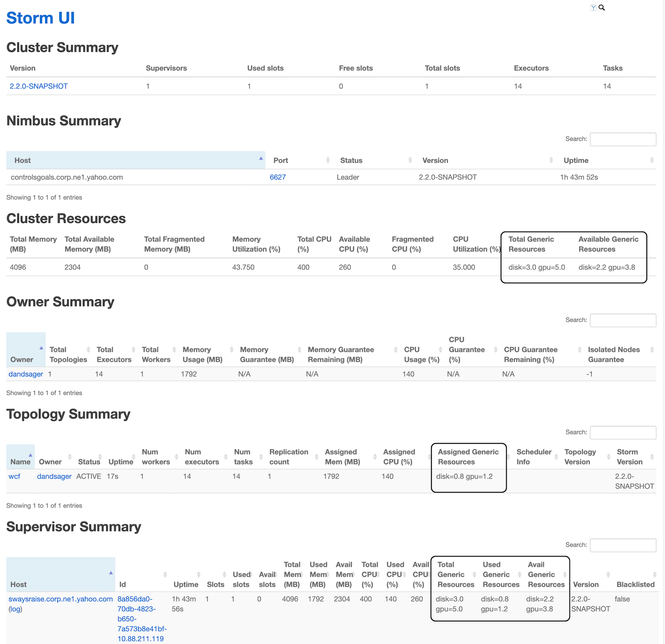Click the Y icon in top right

594,7
